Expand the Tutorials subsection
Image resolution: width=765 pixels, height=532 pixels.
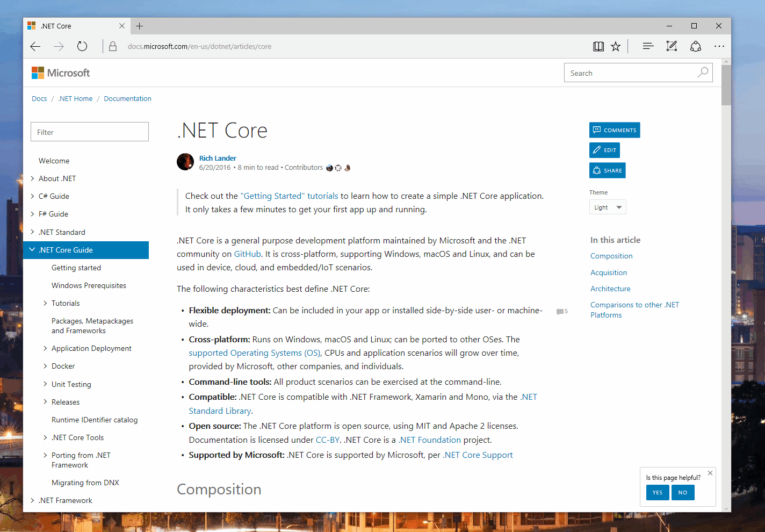tap(45, 303)
